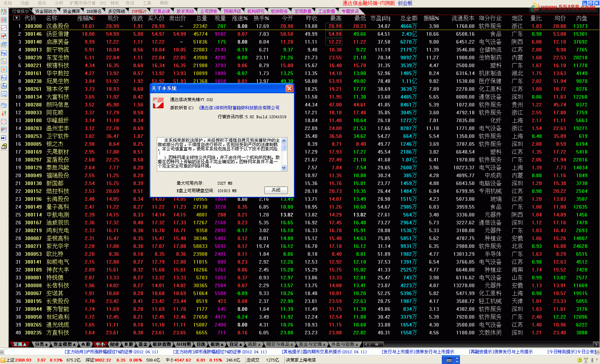Image resolution: width=600 pixels, height=364 pixels.
Task: Open the 工具 menu
Action: (x=147, y=3)
